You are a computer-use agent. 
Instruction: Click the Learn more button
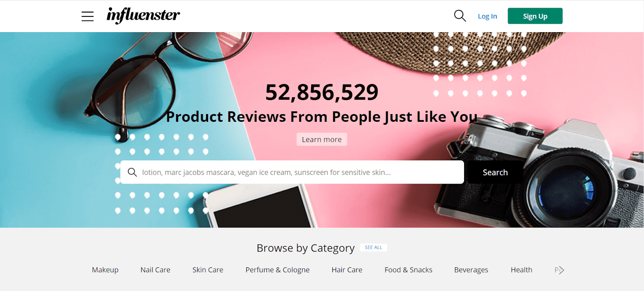pos(322,139)
